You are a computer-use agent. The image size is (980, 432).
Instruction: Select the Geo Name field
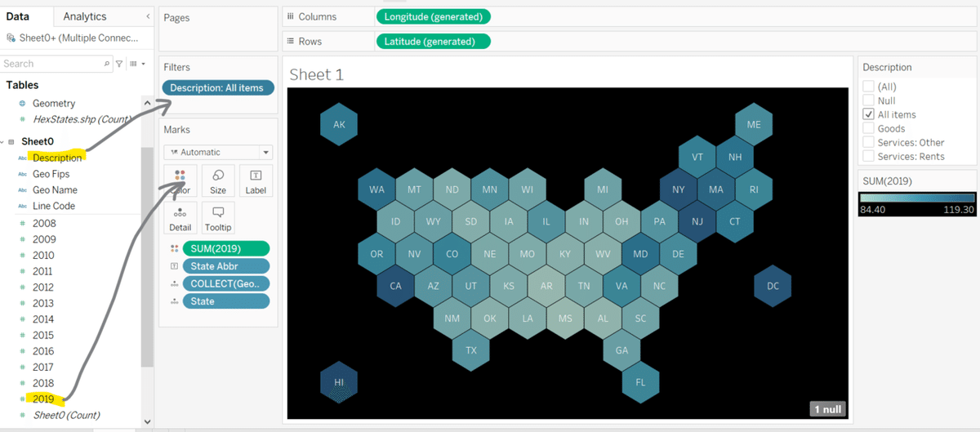tap(55, 190)
